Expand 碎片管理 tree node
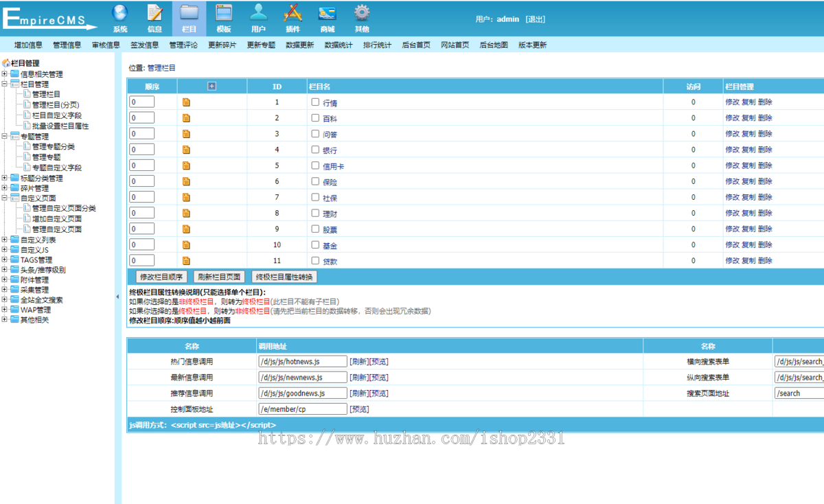824x504 pixels. (x=4, y=188)
